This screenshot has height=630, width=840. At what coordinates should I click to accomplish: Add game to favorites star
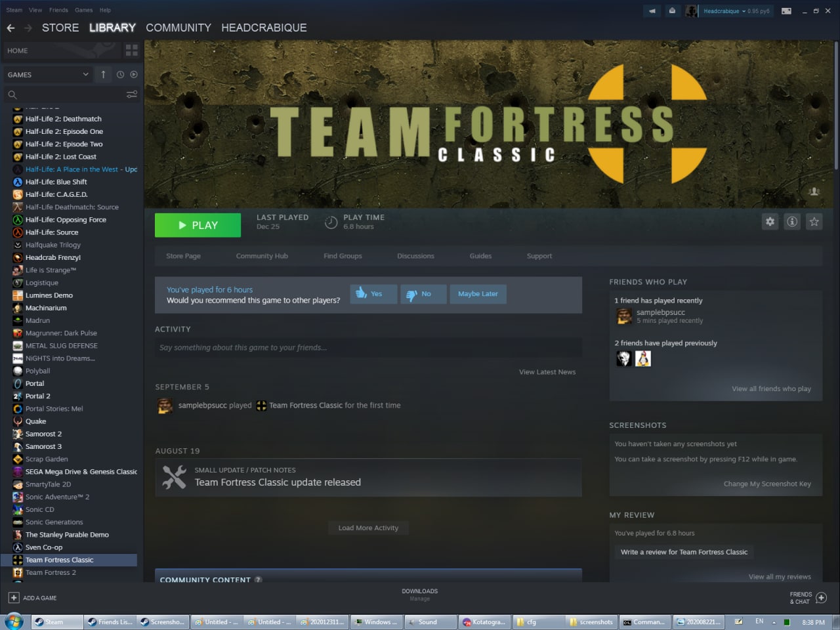(814, 222)
